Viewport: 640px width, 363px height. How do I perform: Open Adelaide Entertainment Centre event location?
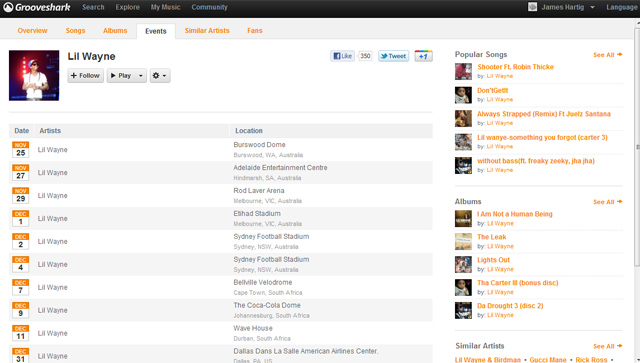pos(280,168)
